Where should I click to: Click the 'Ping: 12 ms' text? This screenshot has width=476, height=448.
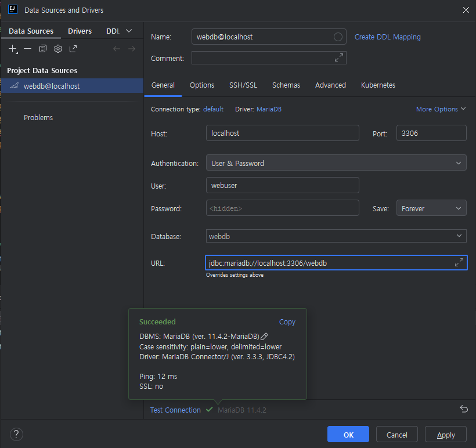[x=158, y=377]
